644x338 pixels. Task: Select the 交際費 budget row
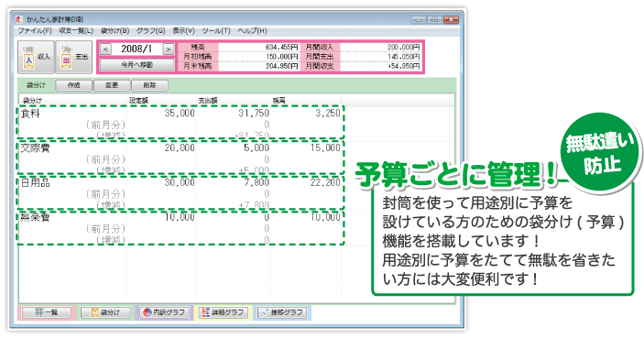(180, 157)
